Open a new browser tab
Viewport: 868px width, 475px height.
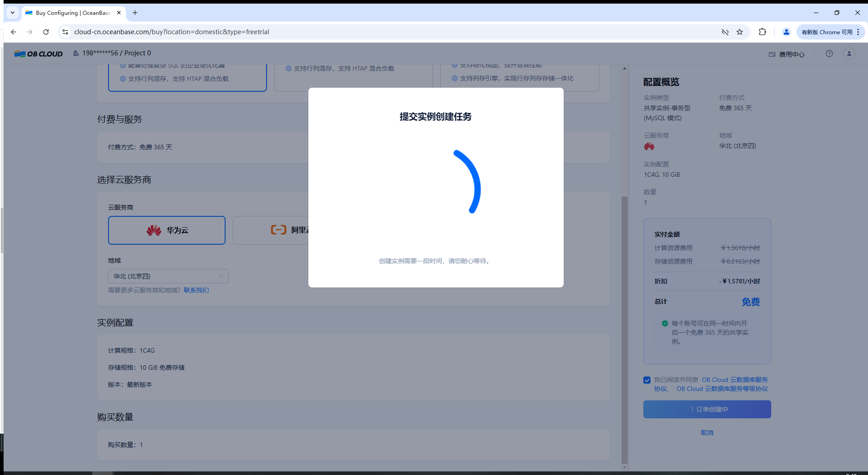point(135,13)
